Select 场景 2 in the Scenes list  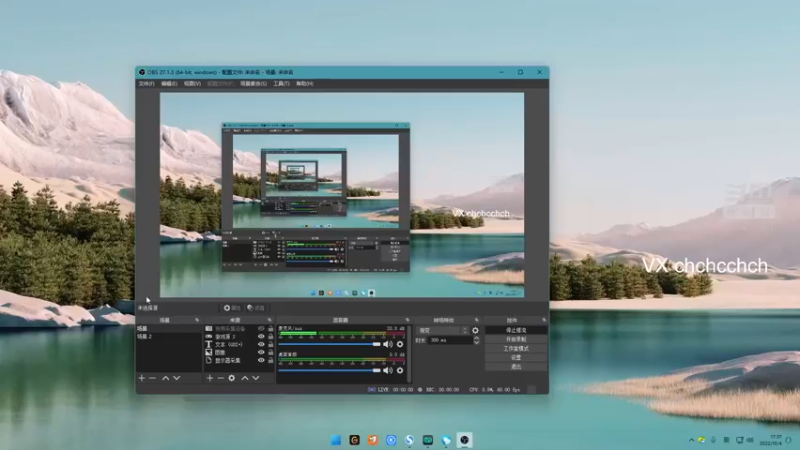pos(169,337)
